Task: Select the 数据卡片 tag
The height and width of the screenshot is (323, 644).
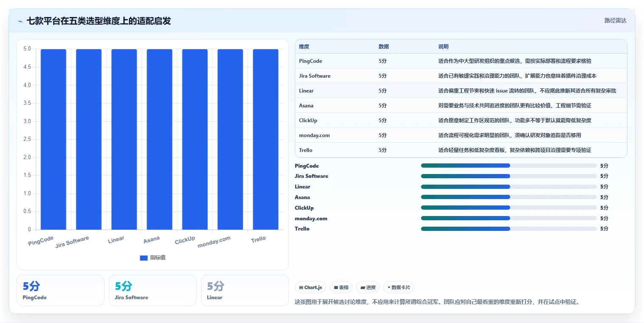Action: pos(399,287)
